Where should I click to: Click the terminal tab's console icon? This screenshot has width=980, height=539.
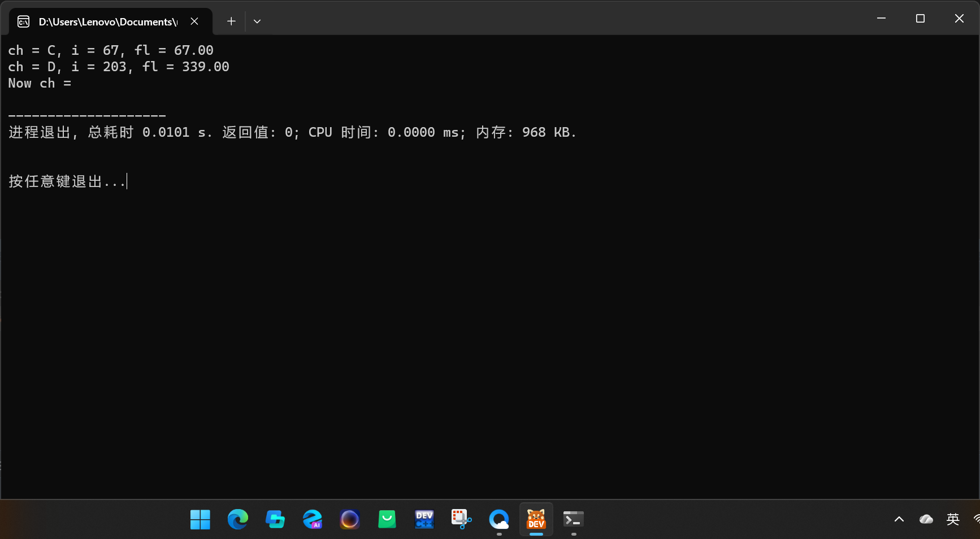click(x=23, y=21)
